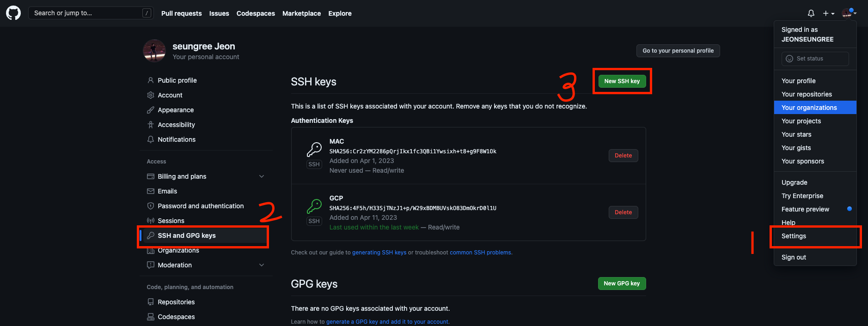Select Settings in user menu
The image size is (868, 326).
click(x=815, y=236)
